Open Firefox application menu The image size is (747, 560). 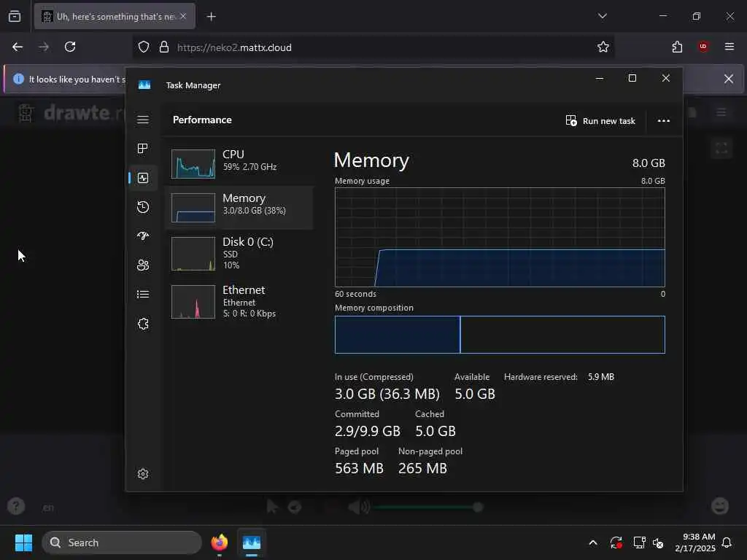[729, 47]
